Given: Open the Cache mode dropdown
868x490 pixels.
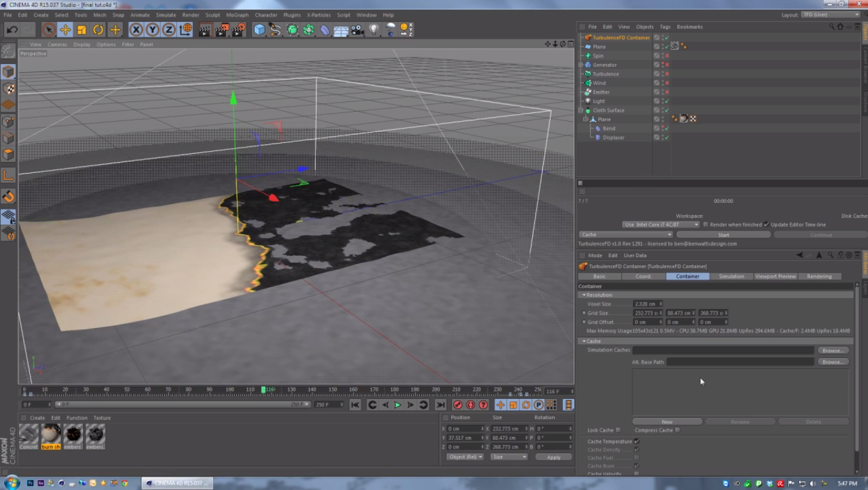Looking at the screenshot, I should (x=625, y=235).
